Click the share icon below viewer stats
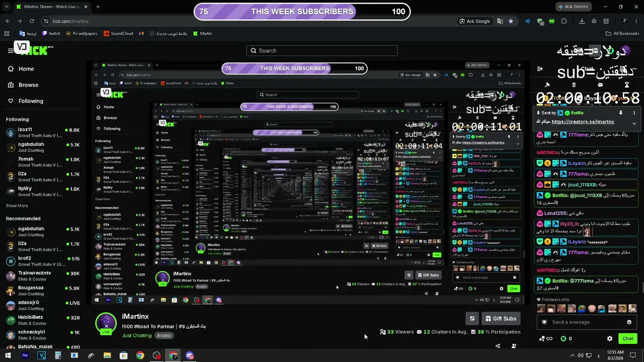This screenshot has width=644, height=362. [498, 346]
